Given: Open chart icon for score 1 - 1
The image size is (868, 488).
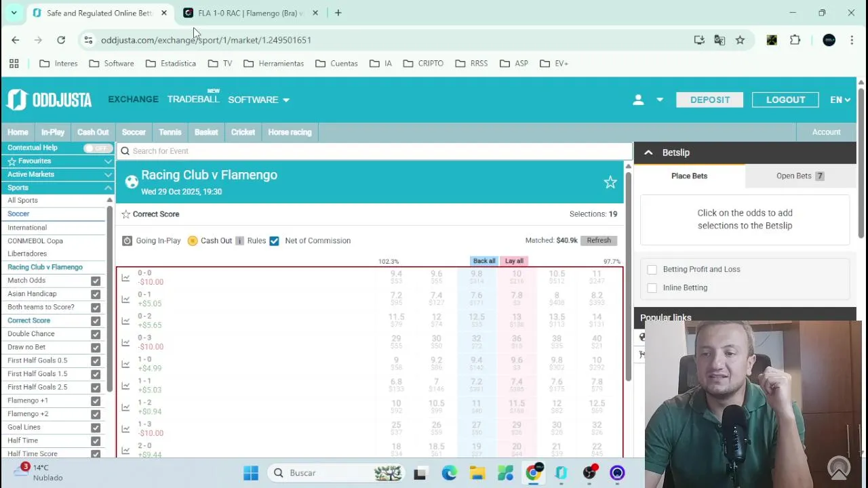Looking at the screenshot, I should [x=125, y=386].
